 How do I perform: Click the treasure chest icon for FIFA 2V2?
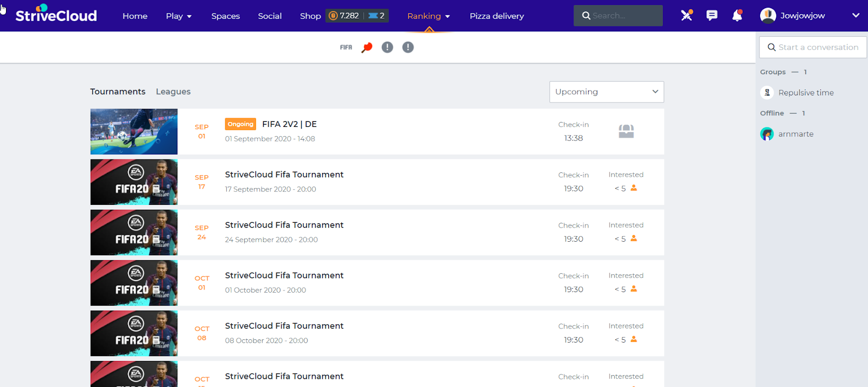(626, 131)
